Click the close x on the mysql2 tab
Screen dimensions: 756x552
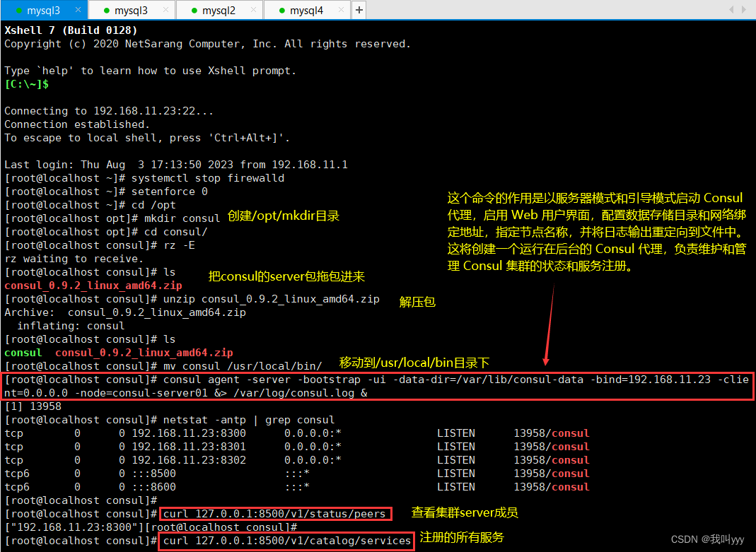253,10
